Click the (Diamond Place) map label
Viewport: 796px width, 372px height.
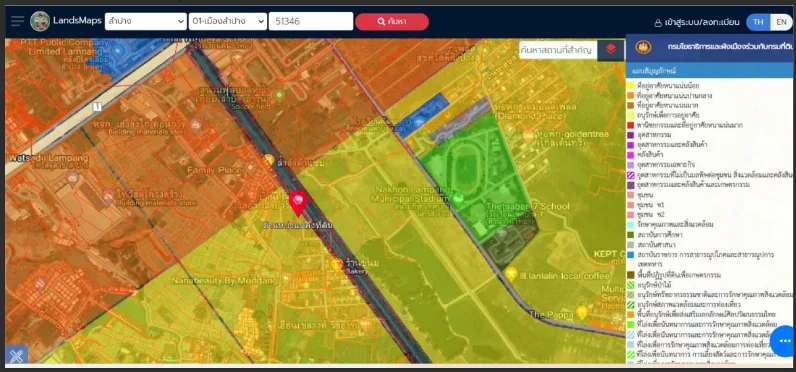point(529,116)
